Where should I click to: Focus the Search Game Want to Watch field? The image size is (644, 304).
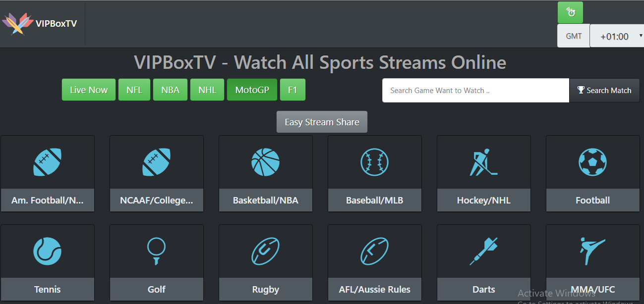[476, 90]
